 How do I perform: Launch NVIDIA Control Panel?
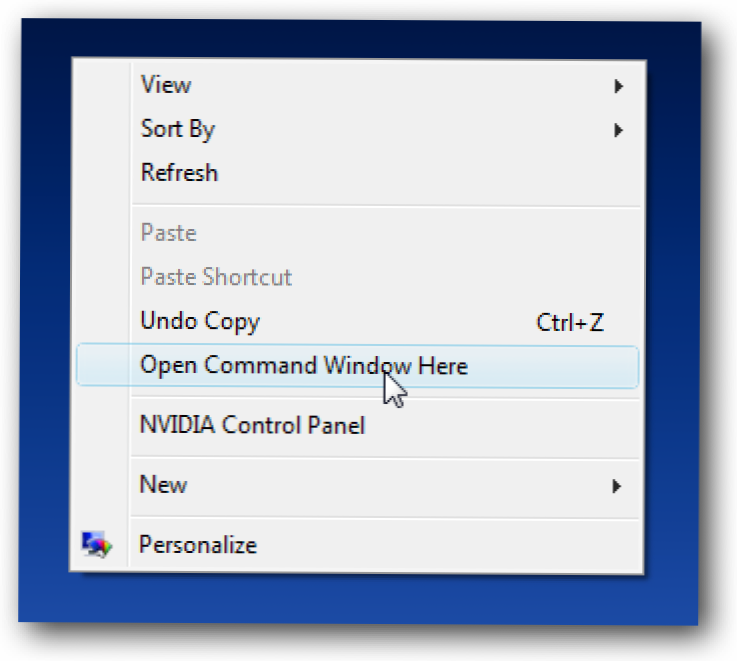click(252, 425)
